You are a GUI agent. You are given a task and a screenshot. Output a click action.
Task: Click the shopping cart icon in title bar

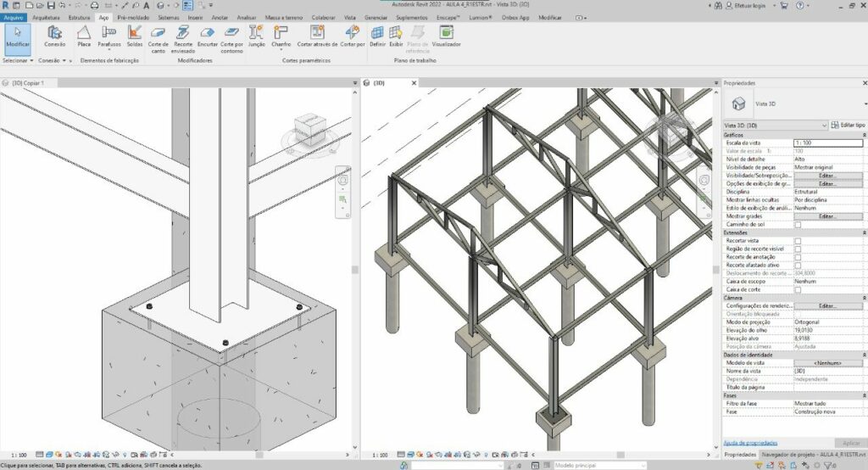tap(784, 5)
